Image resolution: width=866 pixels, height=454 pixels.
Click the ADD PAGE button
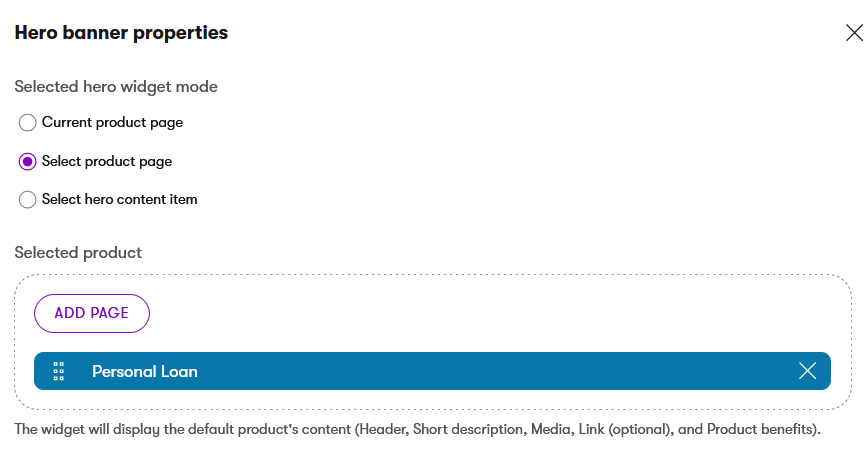tap(92, 313)
